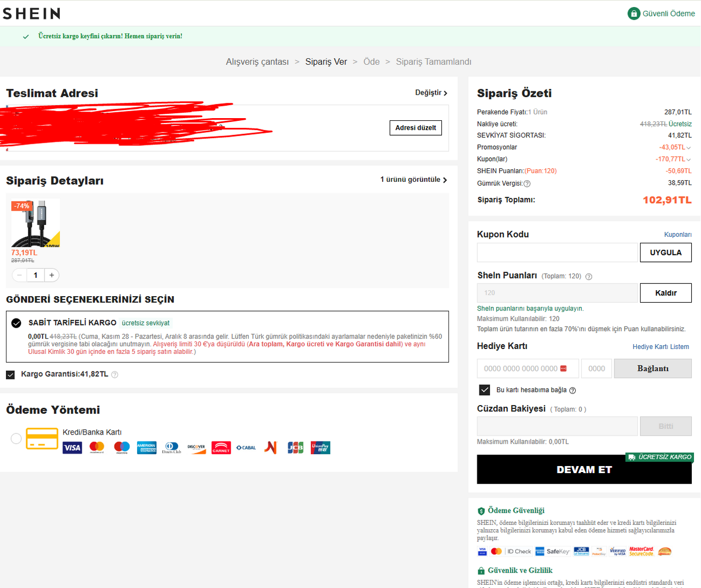Viewport: 701px width, 588px height.
Task: Select the Sipariş Ver breadcrumb step
Action: pos(326,62)
